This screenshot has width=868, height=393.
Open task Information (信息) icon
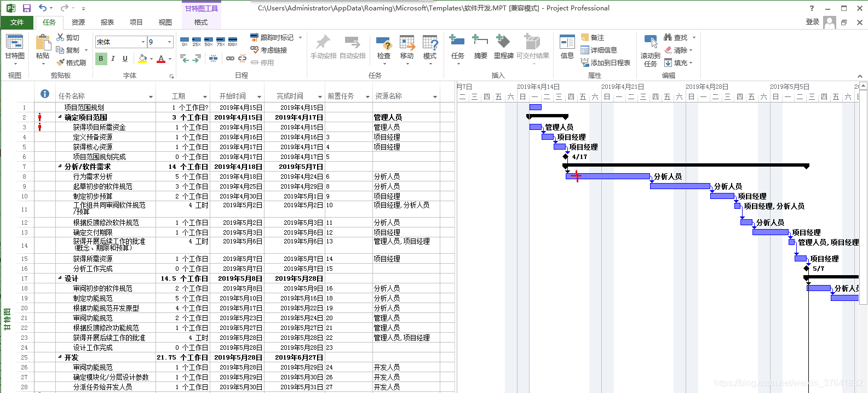[567, 42]
